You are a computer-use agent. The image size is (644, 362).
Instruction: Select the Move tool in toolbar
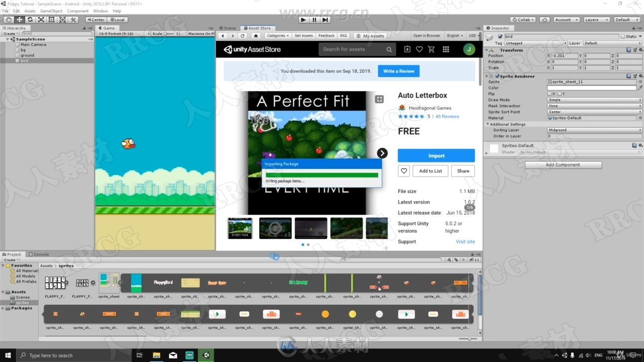point(19,20)
